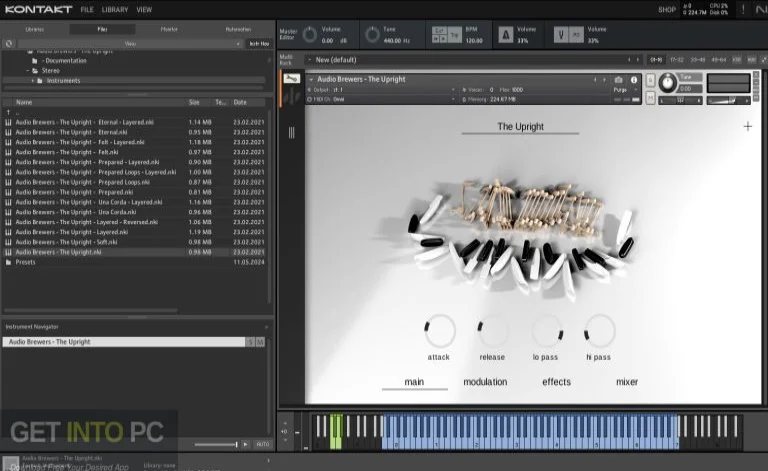Click the green keyswitch key on keyboard
The image size is (768, 471).
[x=336, y=432]
